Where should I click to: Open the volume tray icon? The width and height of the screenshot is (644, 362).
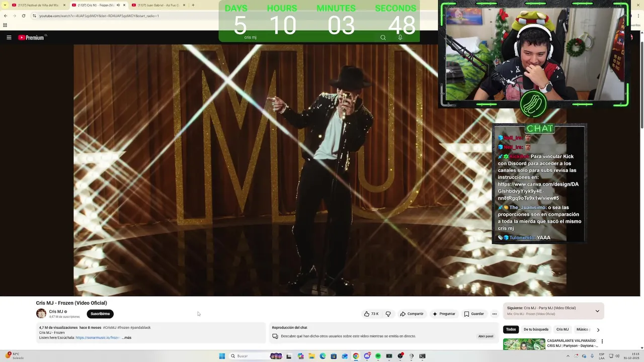point(617,356)
